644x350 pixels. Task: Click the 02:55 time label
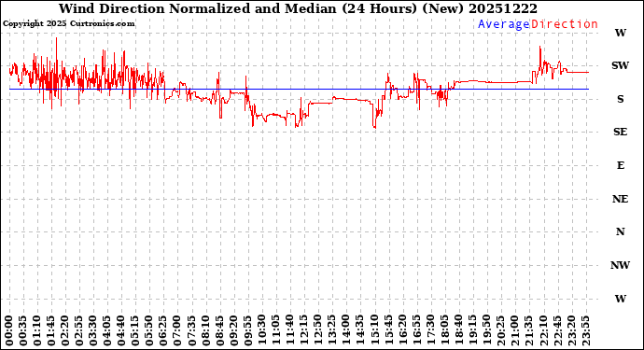[78, 331]
